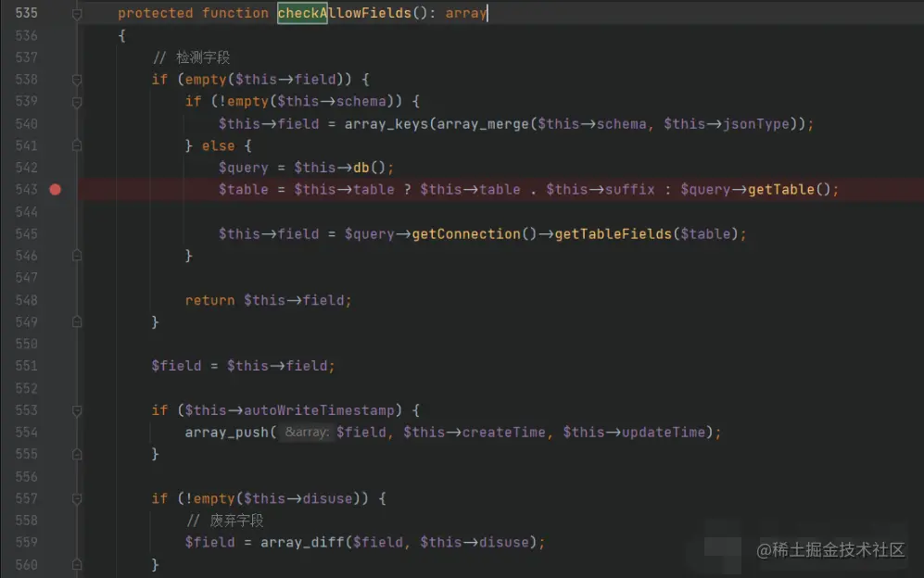Click the &array: parameter hint
Image resolution: width=924 pixels, height=578 pixels.
click(307, 433)
